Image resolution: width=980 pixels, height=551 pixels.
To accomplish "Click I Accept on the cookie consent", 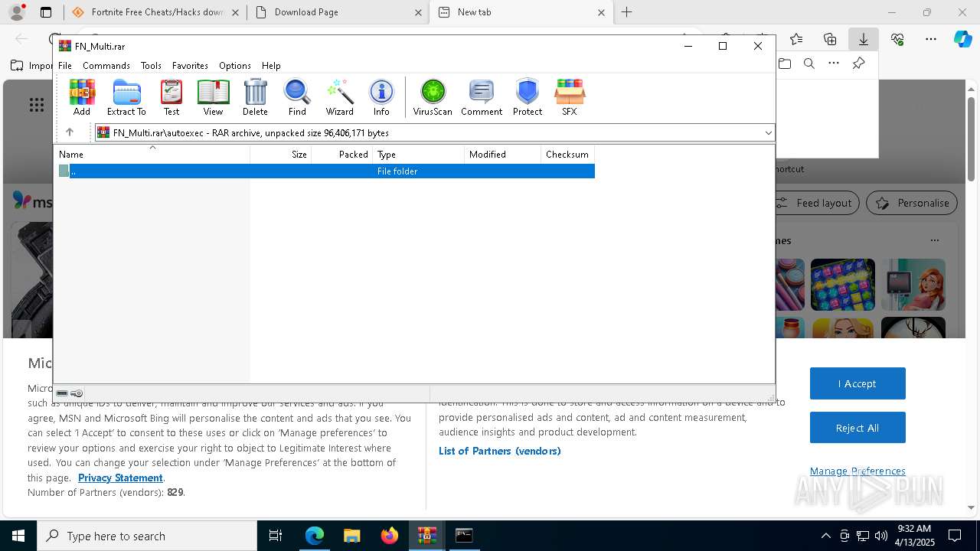I will (x=857, y=383).
